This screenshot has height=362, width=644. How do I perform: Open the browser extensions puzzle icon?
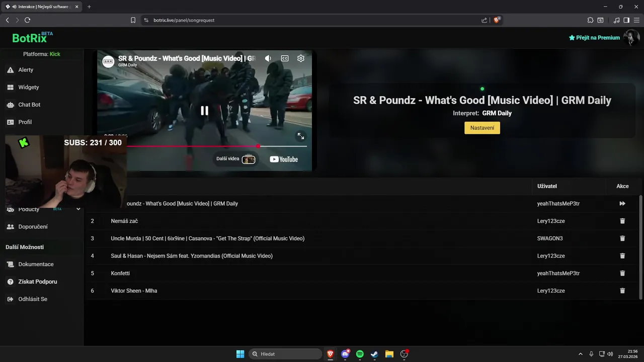[591, 20]
